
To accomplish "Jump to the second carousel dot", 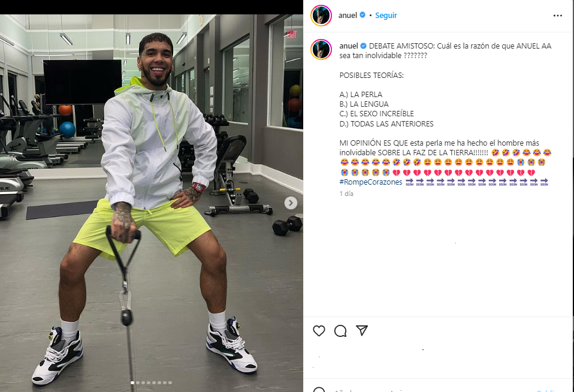I will point(138,383).
